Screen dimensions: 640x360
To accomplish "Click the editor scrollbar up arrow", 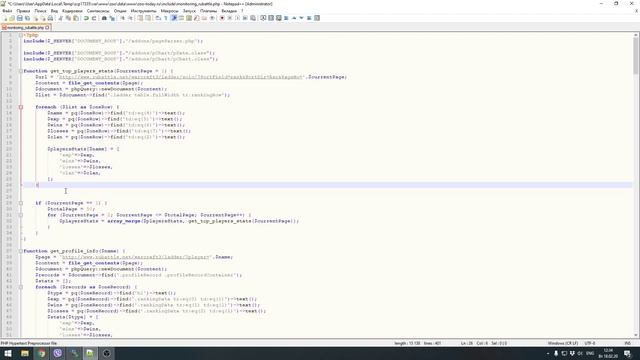I will 636,35.
